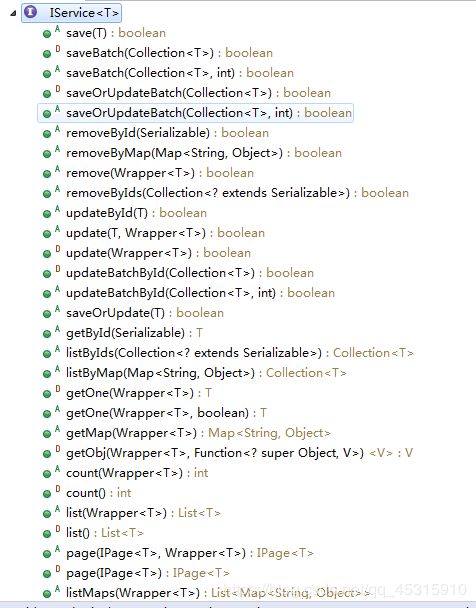
Task: Select getMap(Wrapper<T>) method
Action: (198, 433)
